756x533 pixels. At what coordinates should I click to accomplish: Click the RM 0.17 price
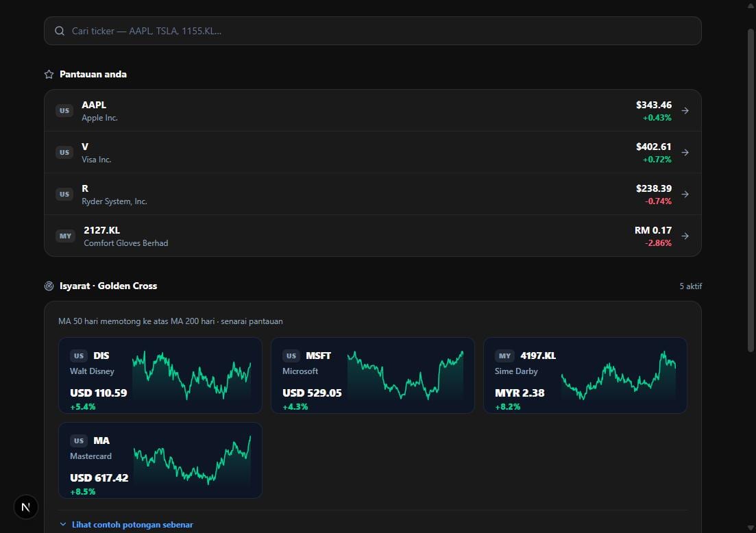(x=653, y=230)
